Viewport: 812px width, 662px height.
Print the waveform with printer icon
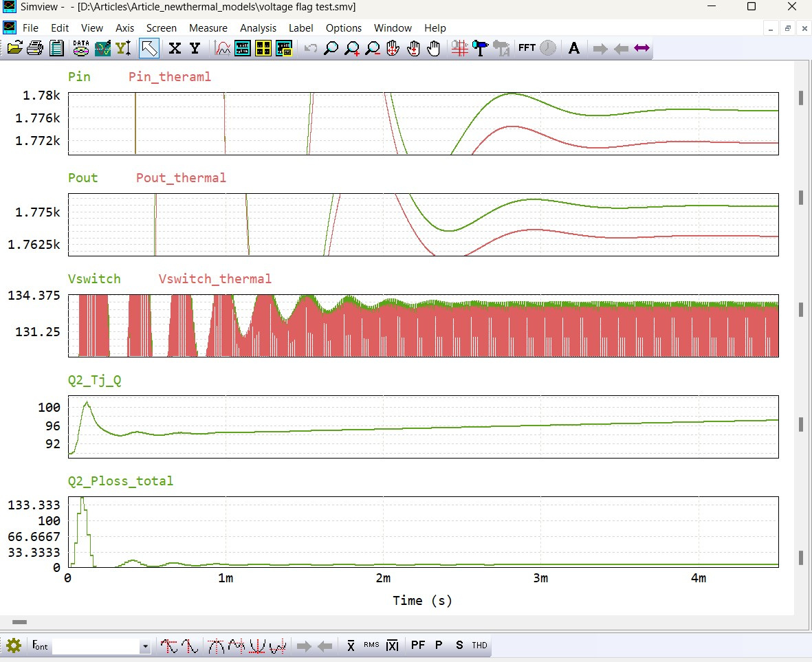[35, 48]
